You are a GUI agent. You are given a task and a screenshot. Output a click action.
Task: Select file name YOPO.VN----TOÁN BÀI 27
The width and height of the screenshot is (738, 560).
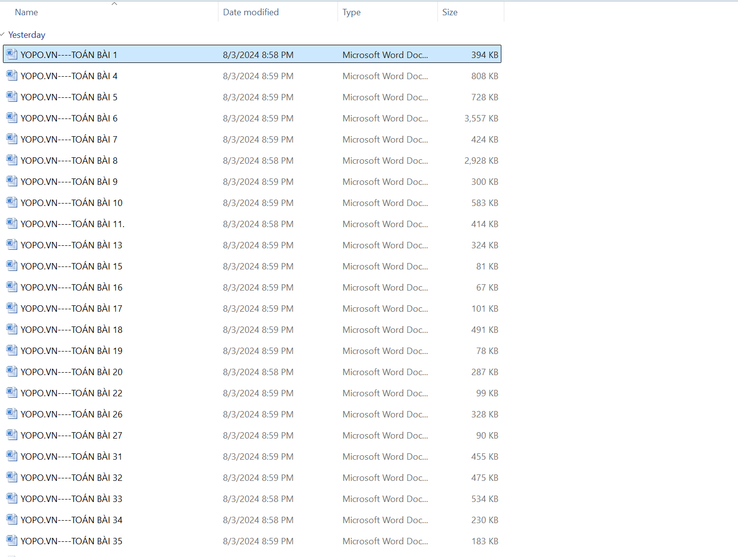point(71,435)
